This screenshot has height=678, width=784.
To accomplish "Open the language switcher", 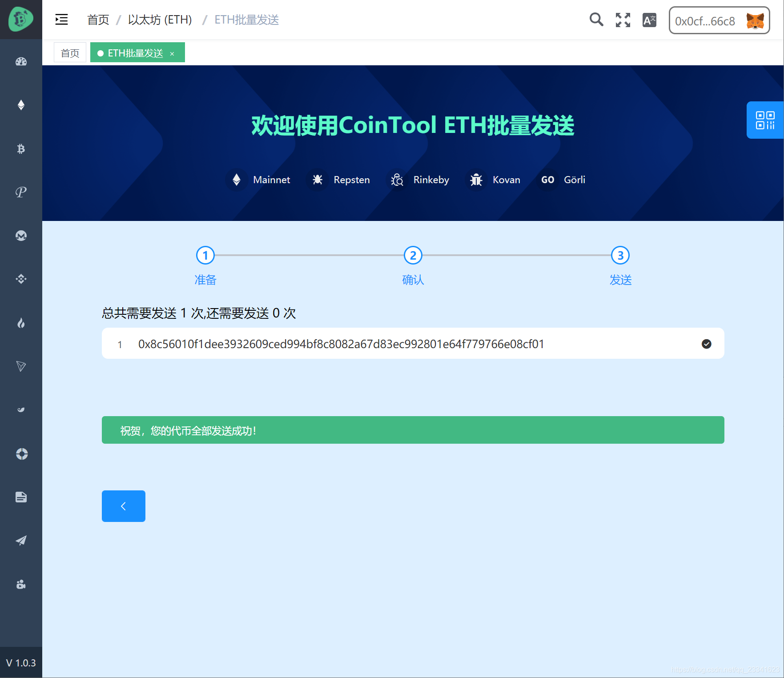I will coord(649,20).
